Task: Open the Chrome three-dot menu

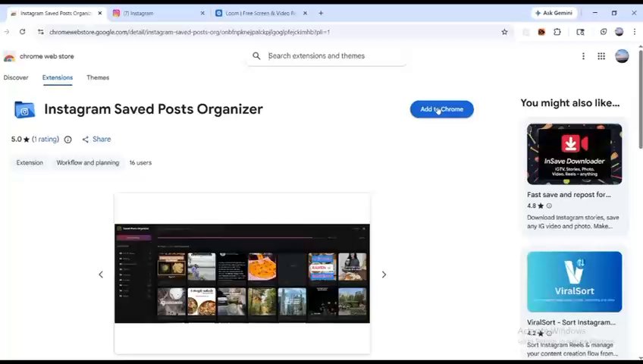Action: click(x=635, y=32)
